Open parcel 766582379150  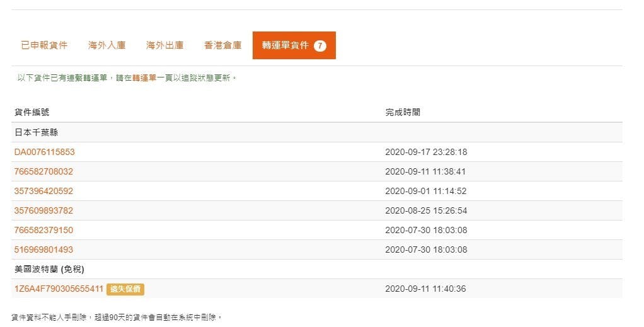[43, 230]
